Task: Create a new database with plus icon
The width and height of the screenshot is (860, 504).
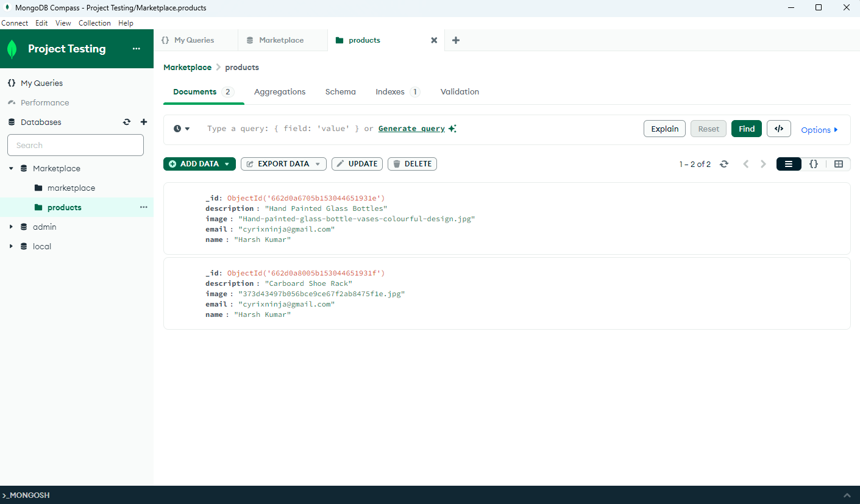Action: pos(144,122)
